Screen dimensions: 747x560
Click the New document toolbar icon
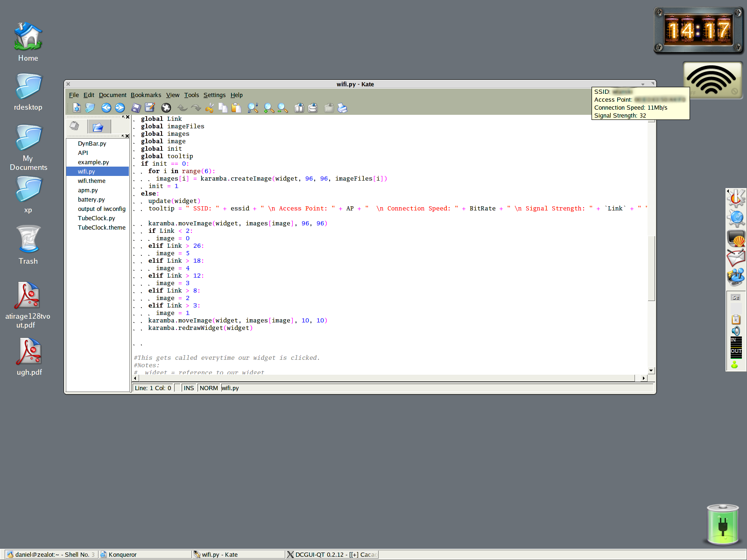click(x=77, y=108)
